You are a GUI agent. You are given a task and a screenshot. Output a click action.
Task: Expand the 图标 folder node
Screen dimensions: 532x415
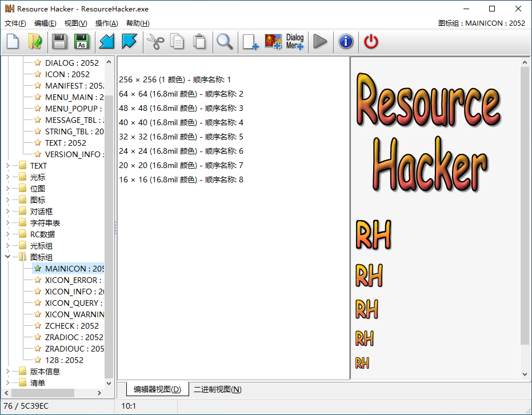(7, 200)
